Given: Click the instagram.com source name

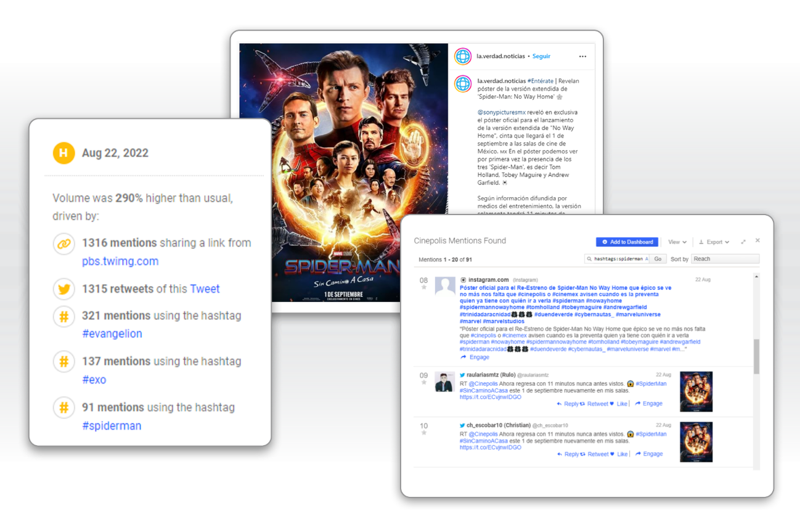Looking at the screenshot, I should coord(489,280).
